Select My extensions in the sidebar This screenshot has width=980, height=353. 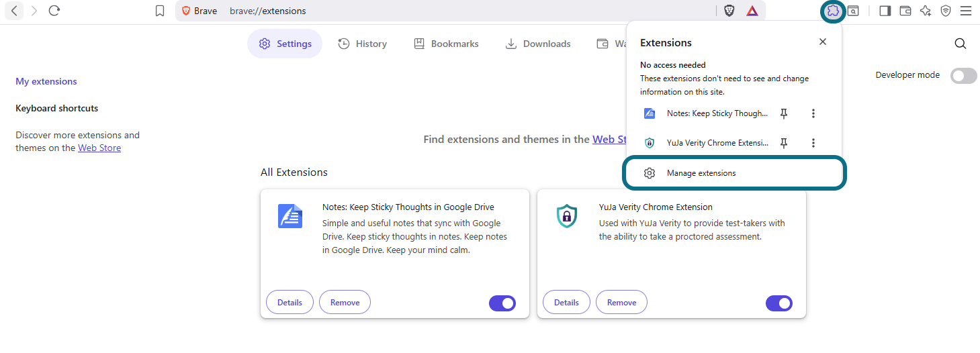coord(46,81)
